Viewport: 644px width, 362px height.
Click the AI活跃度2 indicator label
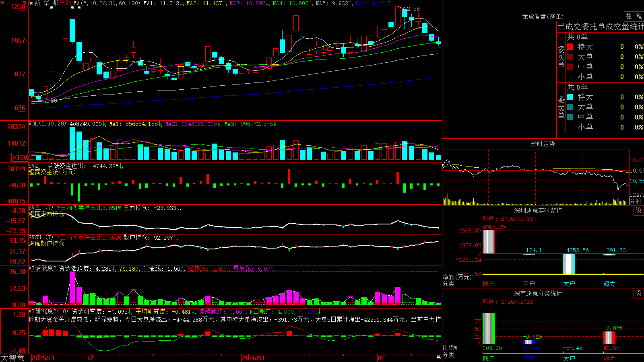coord(43,269)
